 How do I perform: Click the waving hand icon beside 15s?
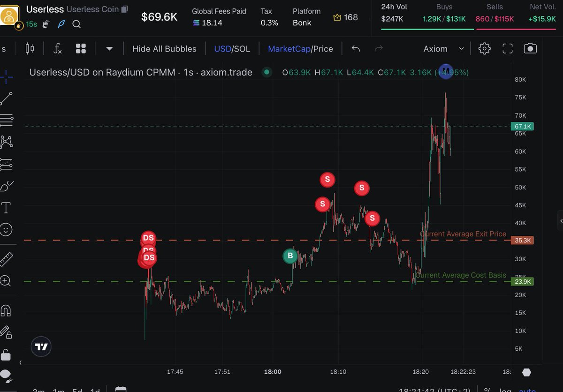click(46, 24)
